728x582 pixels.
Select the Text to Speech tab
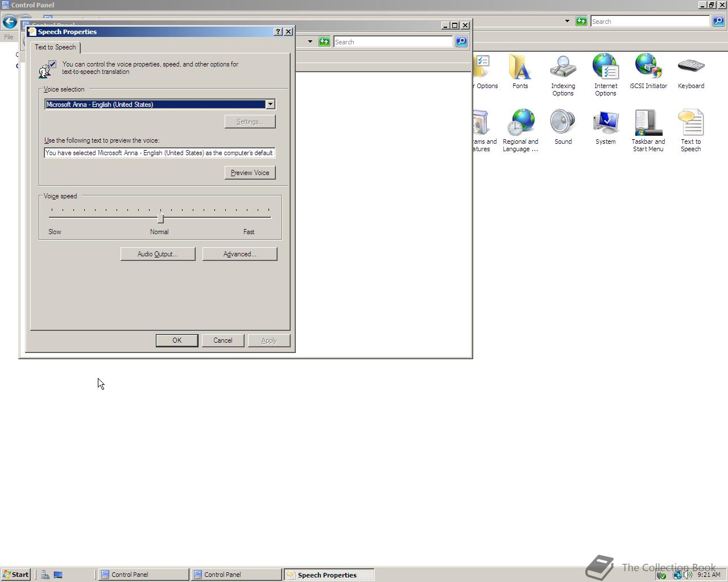pos(55,47)
